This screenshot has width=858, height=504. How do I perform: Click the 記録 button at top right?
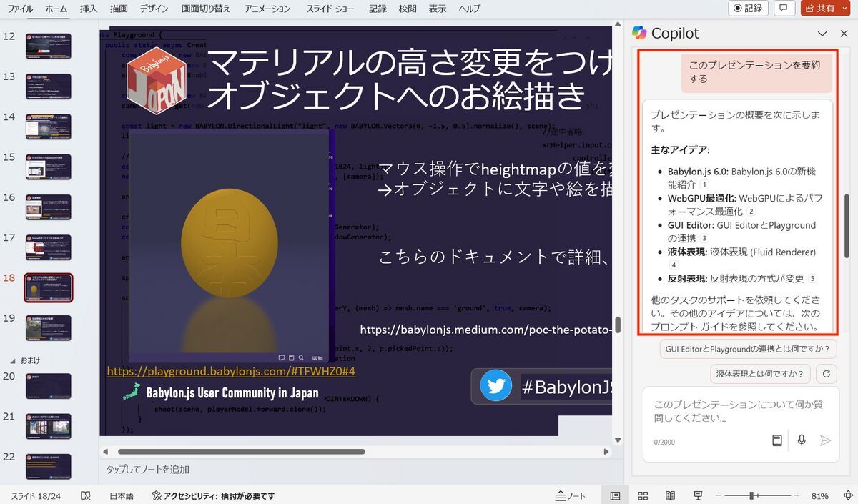pyautogui.click(x=749, y=9)
